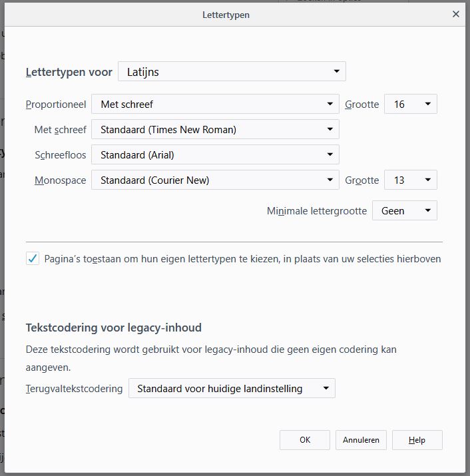Screen dimensions: 470x476
Task: Close the Lettertypen dialog with the X
Action: (456, 14)
